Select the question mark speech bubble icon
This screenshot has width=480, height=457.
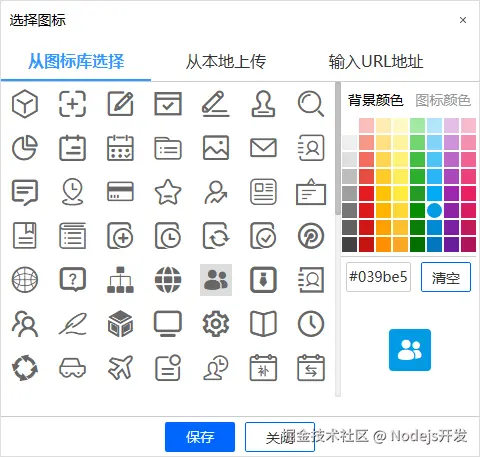72,280
